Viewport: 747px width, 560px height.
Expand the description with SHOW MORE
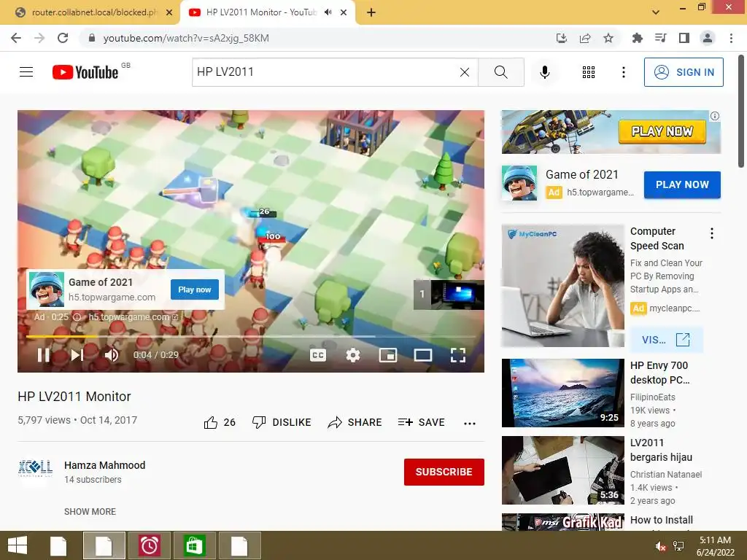pos(90,511)
